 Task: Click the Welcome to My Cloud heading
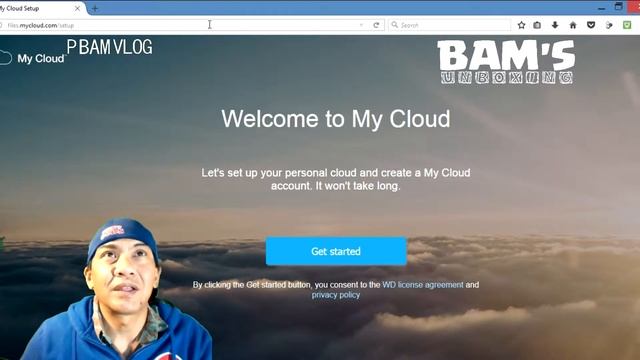click(x=336, y=119)
